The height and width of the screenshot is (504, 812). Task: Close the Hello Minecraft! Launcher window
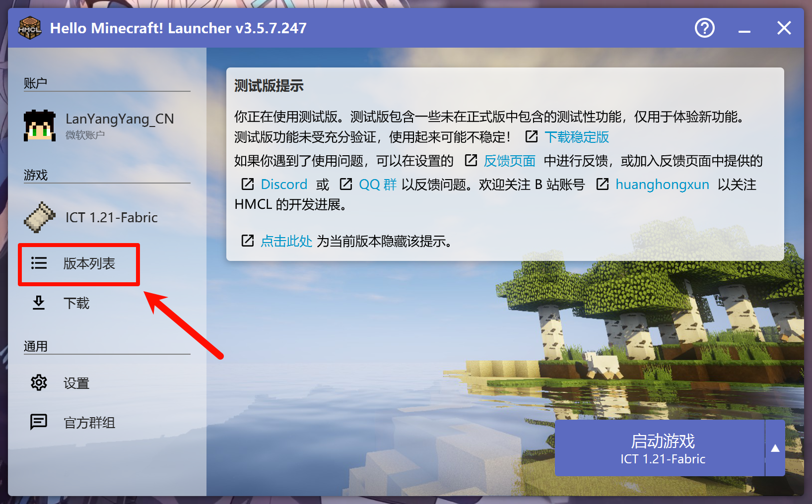click(784, 28)
